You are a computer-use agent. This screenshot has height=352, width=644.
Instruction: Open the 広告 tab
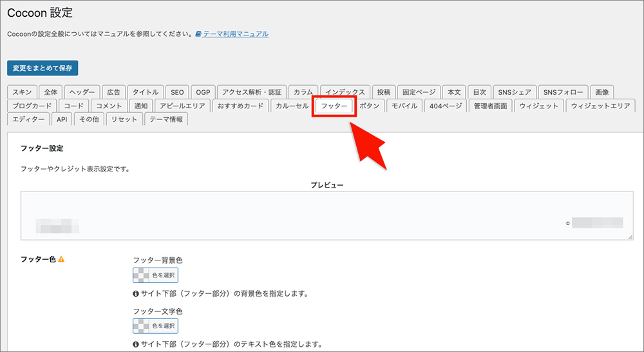pyautogui.click(x=114, y=92)
